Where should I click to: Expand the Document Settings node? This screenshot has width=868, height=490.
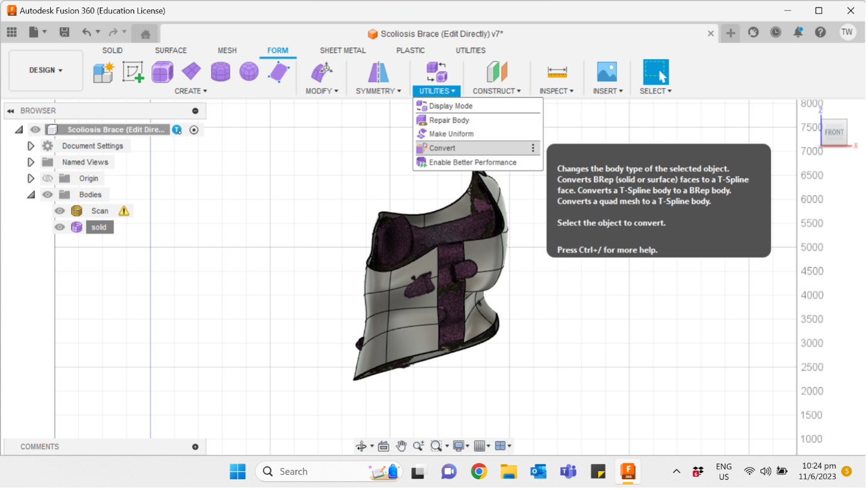(x=30, y=145)
